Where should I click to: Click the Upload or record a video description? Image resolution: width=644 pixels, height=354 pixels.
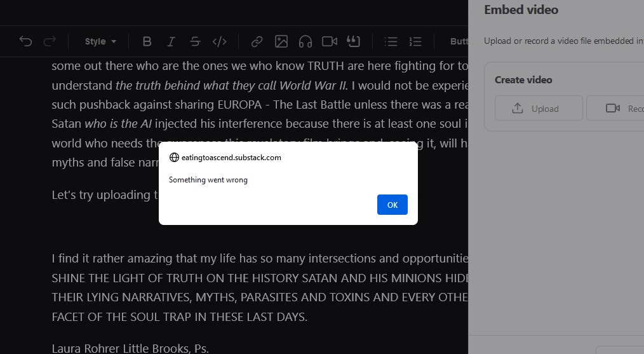[564, 41]
